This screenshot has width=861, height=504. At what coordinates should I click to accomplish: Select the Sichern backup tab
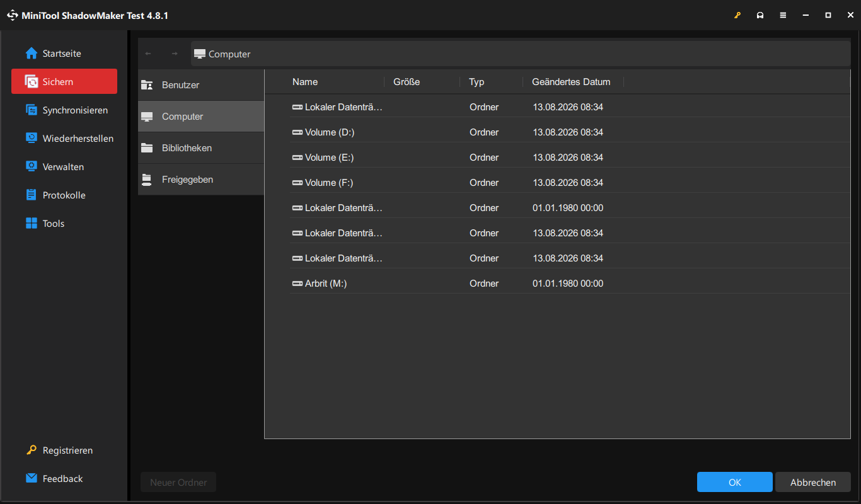tap(64, 82)
